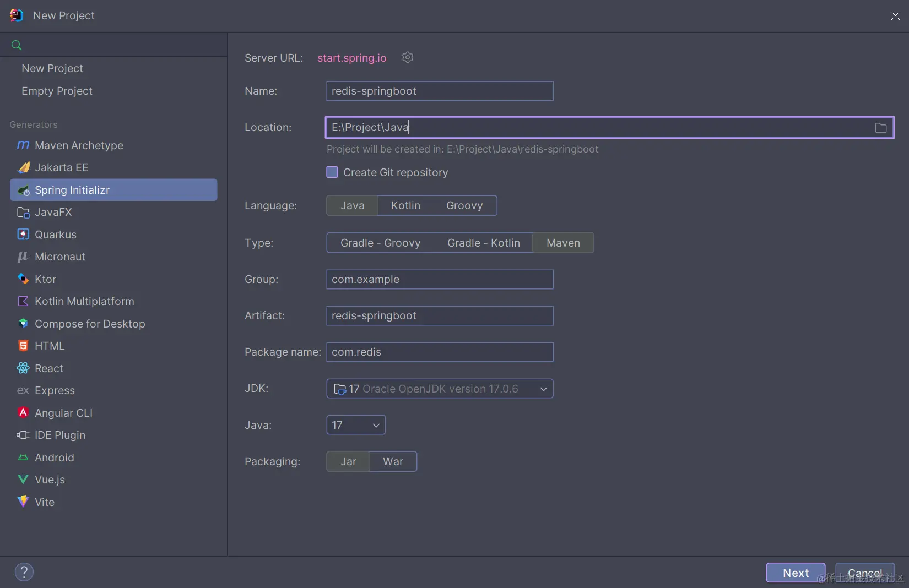Choose Gradle - Kotlin build type
909x588 pixels.
click(x=484, y=243)
